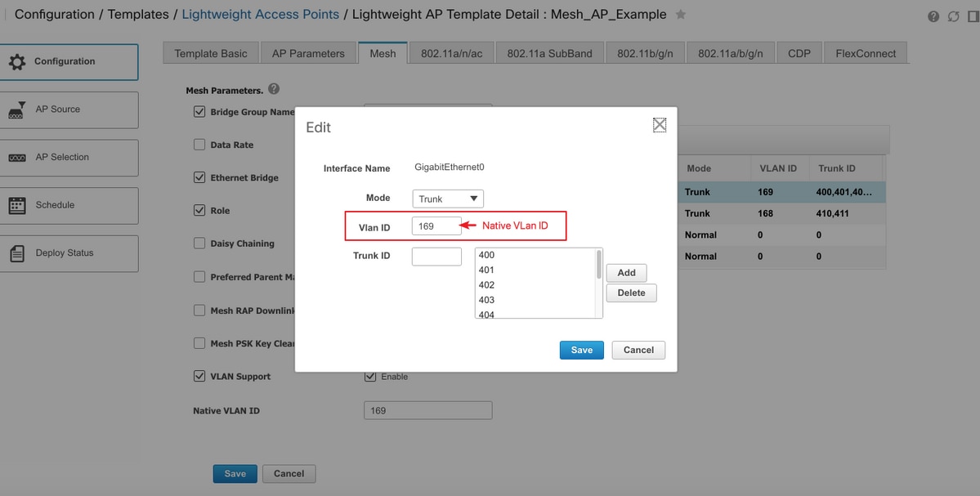Screen dimensions: 980x496
Task: Open the FlexConnect tab
Action: point(866,53)
